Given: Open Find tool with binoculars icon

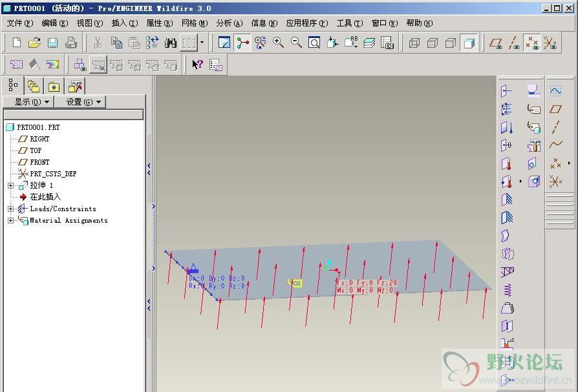Looking at the screenshot, I should tap(170, 43).
